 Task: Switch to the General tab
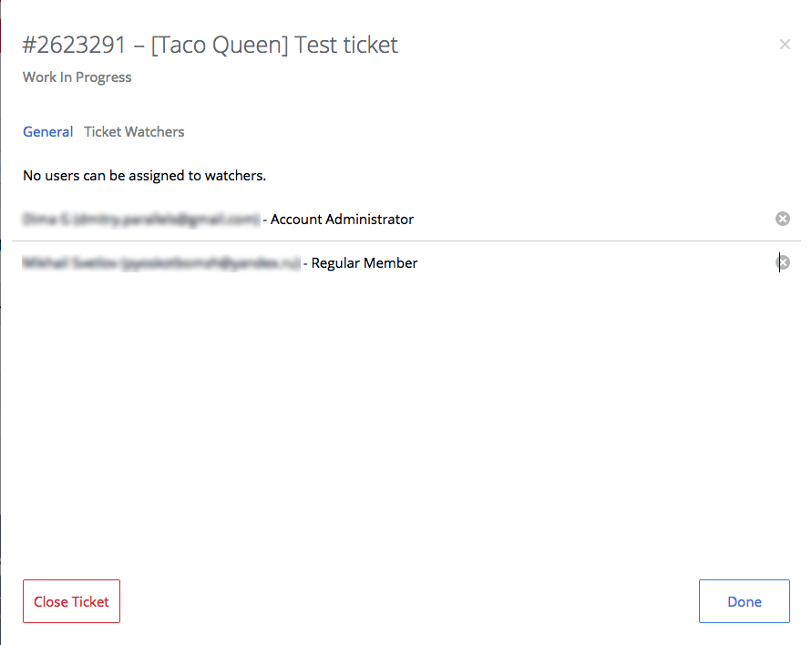pyautogui.click(x=47, y=132)
